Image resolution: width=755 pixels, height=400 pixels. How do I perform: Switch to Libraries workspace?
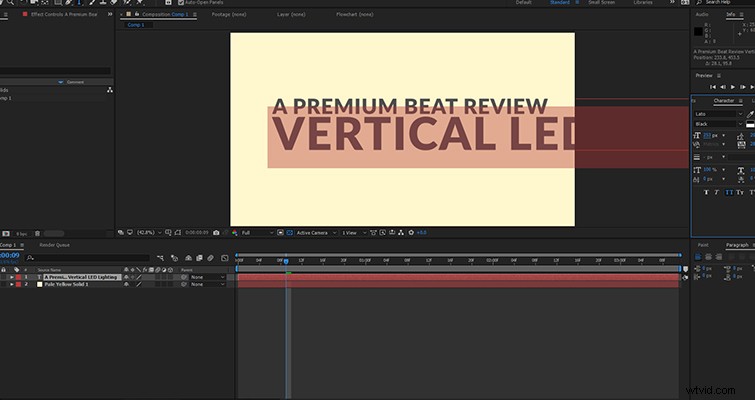click(x=643, y=2)
